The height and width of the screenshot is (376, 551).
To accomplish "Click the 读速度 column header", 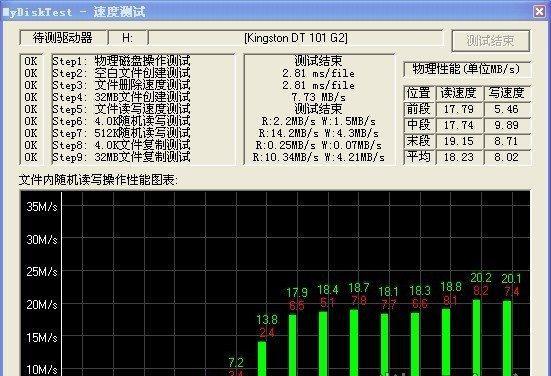I will click(459, 93).
